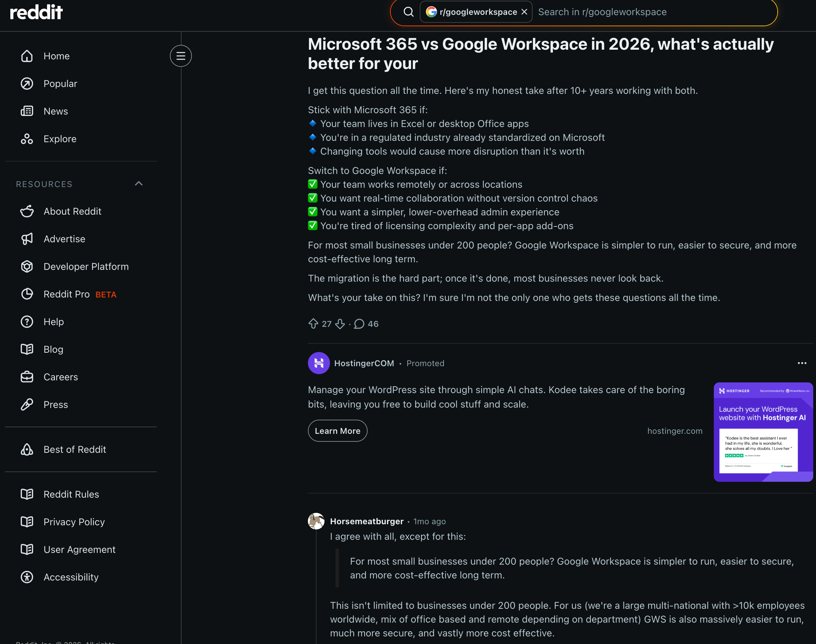The width and height of the screenshot is (816, 644).
Task: Go to Popular link
Action: pyautogui.click(x=60, y=83)
